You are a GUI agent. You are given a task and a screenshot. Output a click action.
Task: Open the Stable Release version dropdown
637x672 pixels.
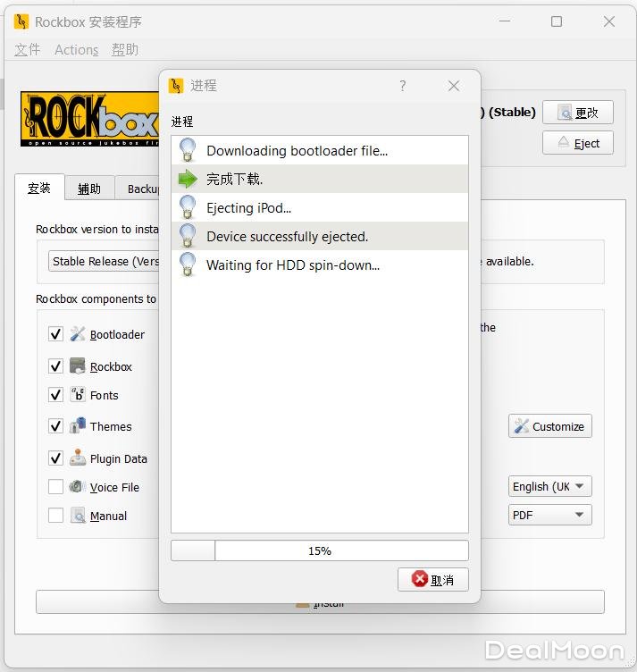[104, 262]
